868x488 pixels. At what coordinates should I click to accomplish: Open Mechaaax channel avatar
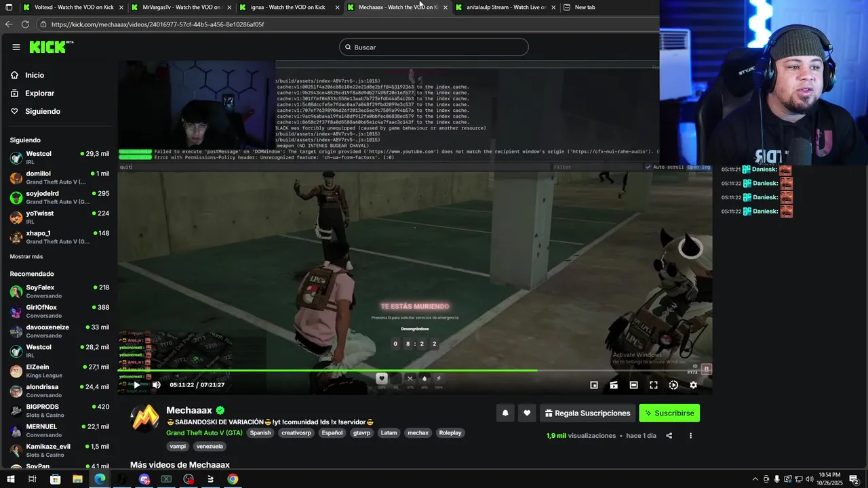click(x=144, y=418)
